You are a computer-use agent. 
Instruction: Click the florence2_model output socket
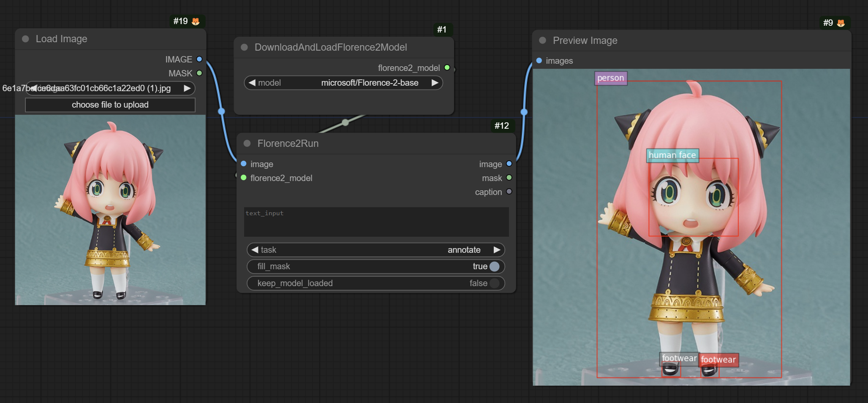pyautogui.click(x=447, y=68)
